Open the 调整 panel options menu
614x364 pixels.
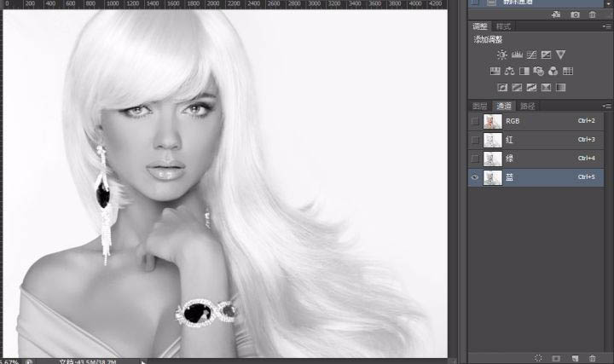click(x=607, y=26)
